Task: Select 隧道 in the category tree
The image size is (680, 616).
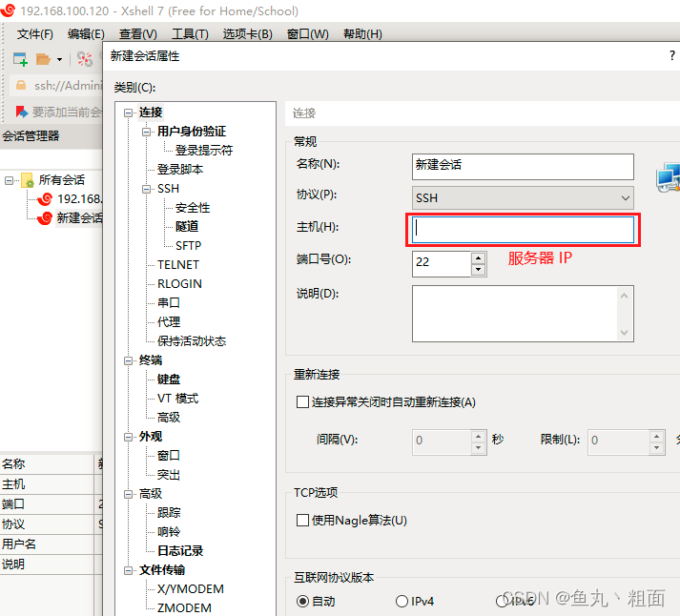Action: [187, 226]
